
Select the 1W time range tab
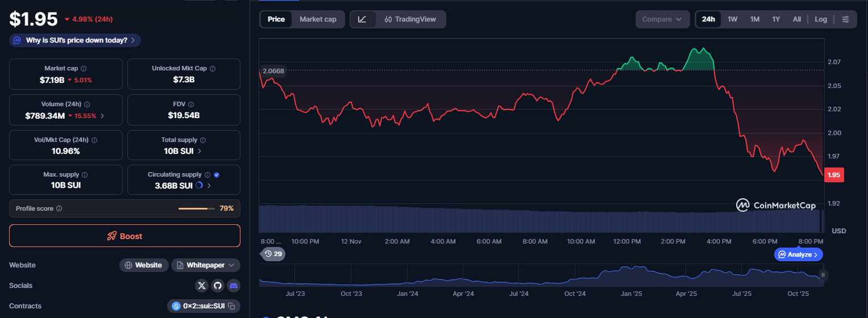pos(733,19)
